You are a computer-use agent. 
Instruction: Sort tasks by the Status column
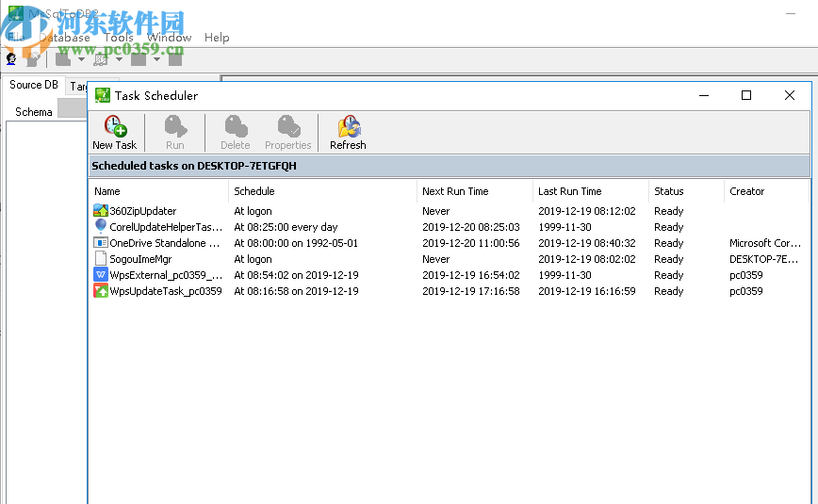[686, 191]
